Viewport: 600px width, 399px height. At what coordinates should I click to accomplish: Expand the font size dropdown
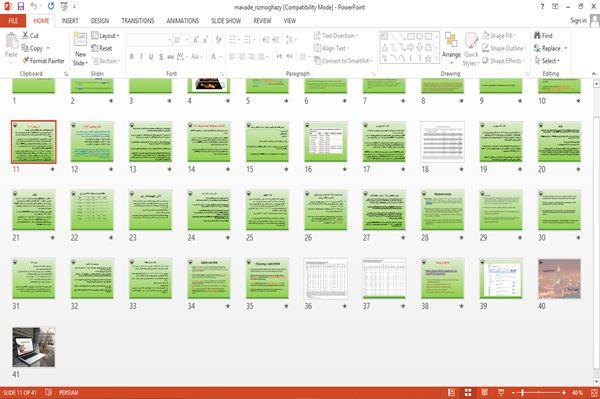click(x=187, y=40)
